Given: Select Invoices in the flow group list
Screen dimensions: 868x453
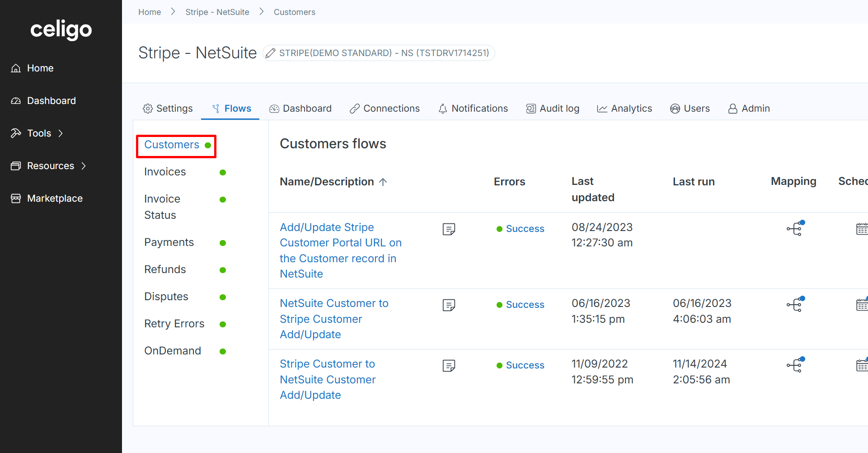Looking at the screenshot, I should (x=165, y=172).
